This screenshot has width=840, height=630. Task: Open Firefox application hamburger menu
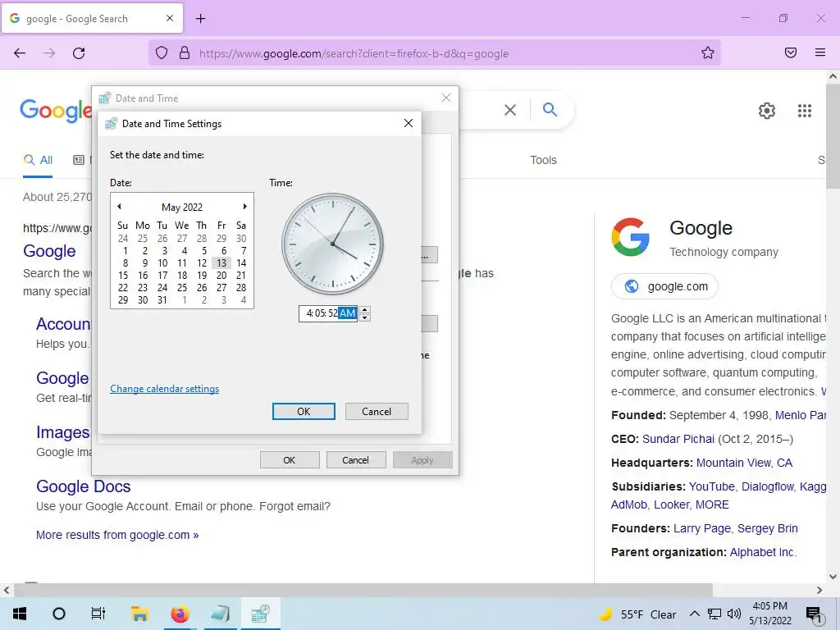(820, 52)
